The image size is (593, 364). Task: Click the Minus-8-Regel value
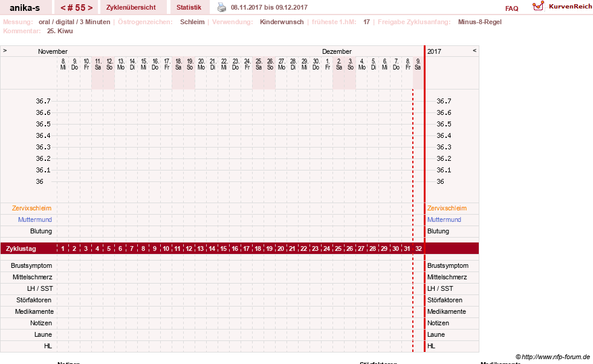[479, 22]
